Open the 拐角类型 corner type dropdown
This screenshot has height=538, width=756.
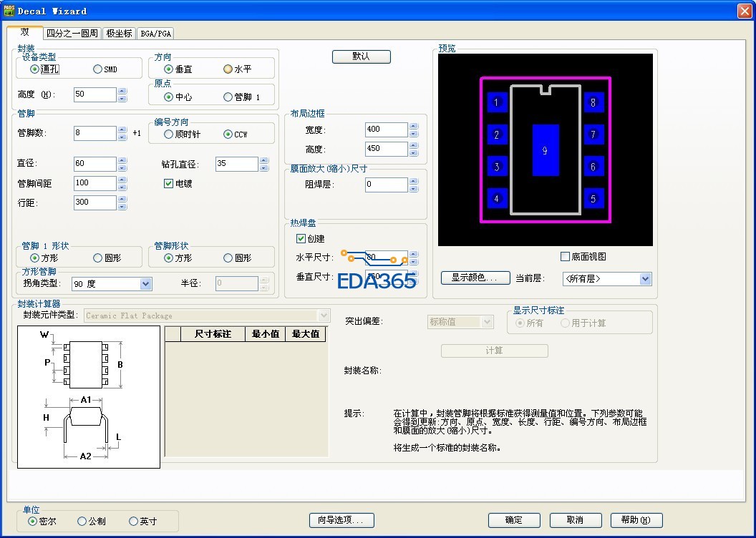[x=145, y=284]
